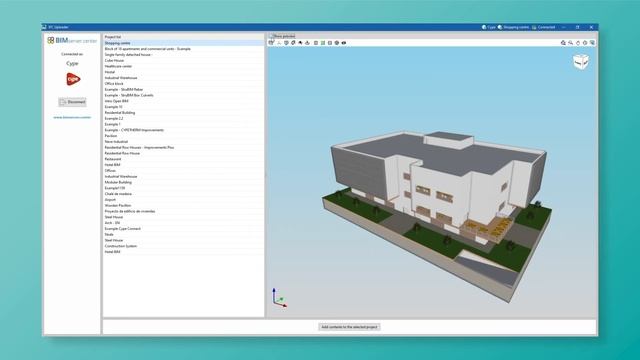Open the www.bimserver.center link

(x=72, y=117)
